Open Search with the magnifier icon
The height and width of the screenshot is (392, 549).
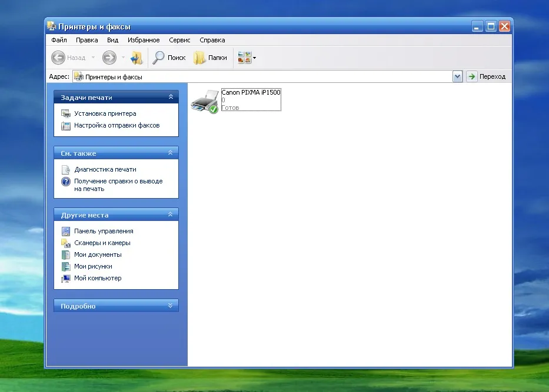[158, 58]
